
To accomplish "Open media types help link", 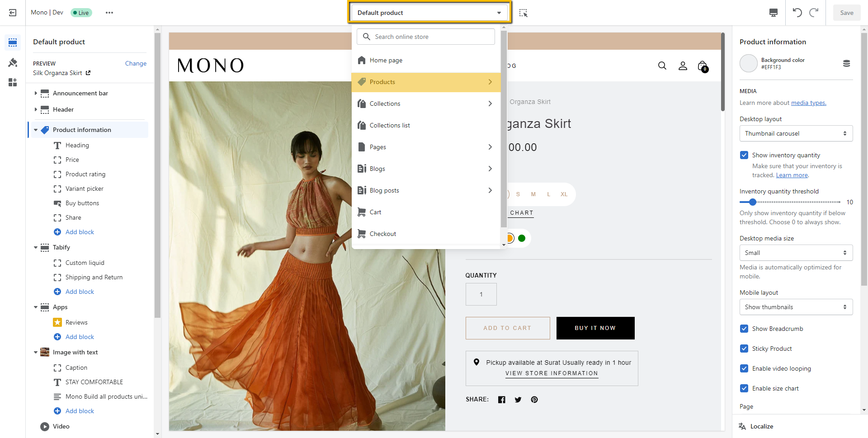I will click(808, 103).
